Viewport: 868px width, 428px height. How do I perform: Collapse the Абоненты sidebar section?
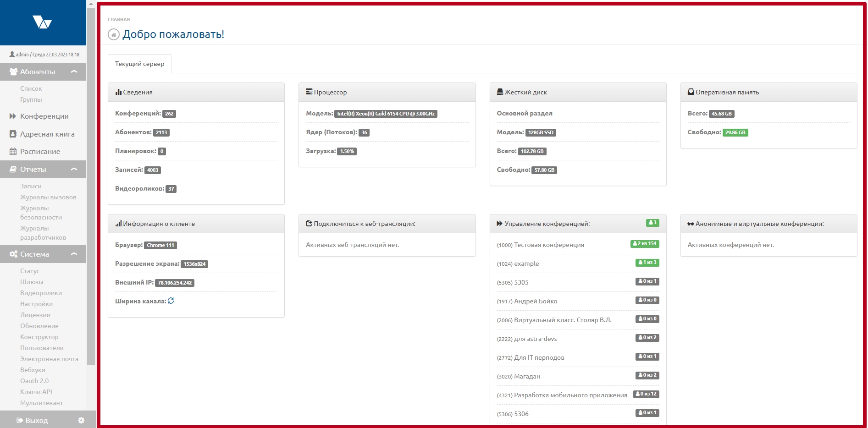click(x=74, y=72)
